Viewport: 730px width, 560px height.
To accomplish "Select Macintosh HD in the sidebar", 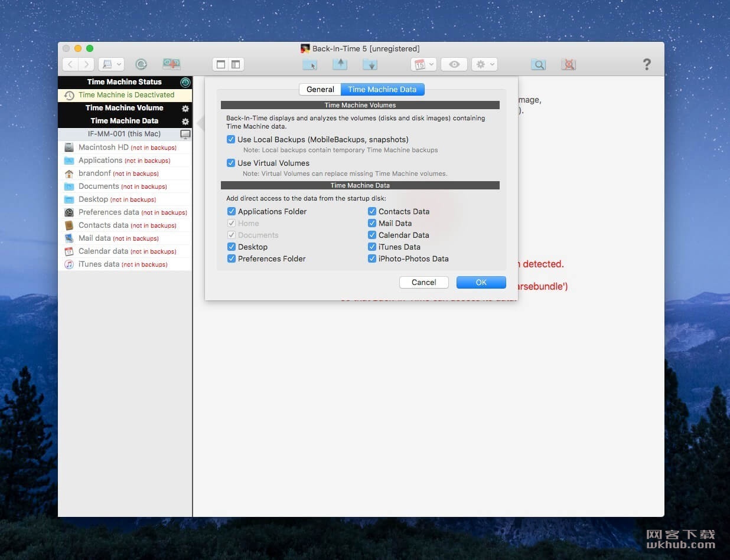I will 125,148.
